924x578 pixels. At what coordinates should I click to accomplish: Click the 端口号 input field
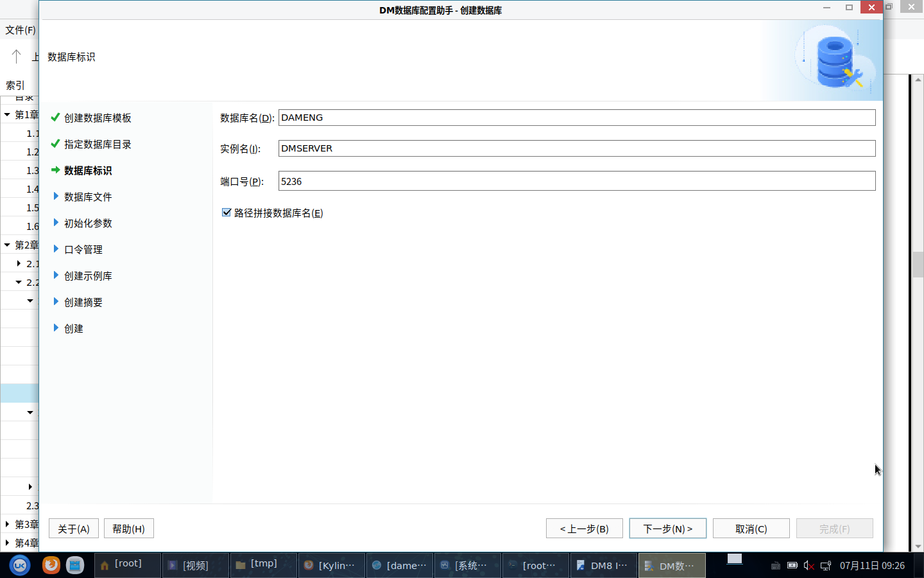point(576,181)
